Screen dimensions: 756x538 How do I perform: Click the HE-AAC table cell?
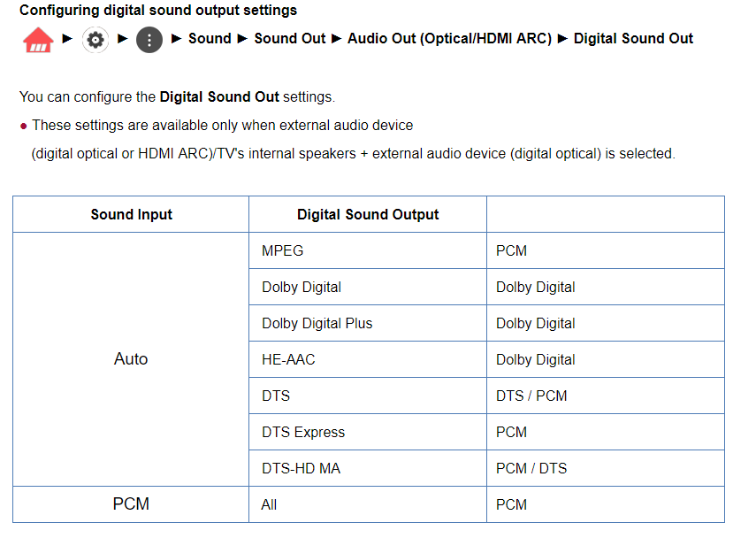coord(368,359)
